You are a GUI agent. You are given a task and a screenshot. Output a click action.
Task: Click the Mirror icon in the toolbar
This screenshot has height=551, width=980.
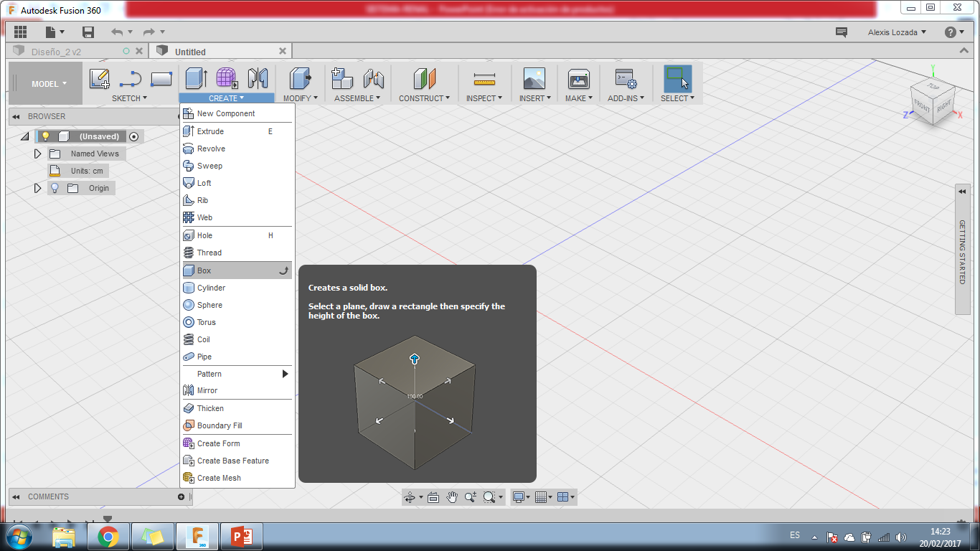(258, 78)
